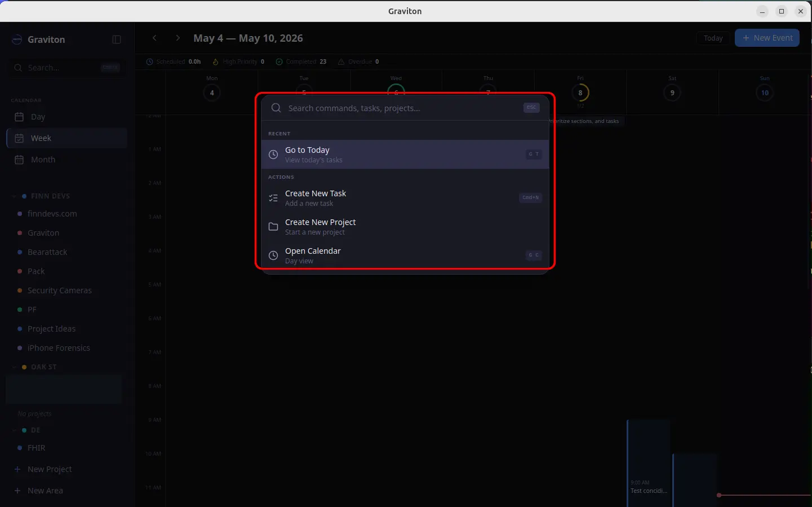Click the plus icon next to New Area

tap(17, 491)
